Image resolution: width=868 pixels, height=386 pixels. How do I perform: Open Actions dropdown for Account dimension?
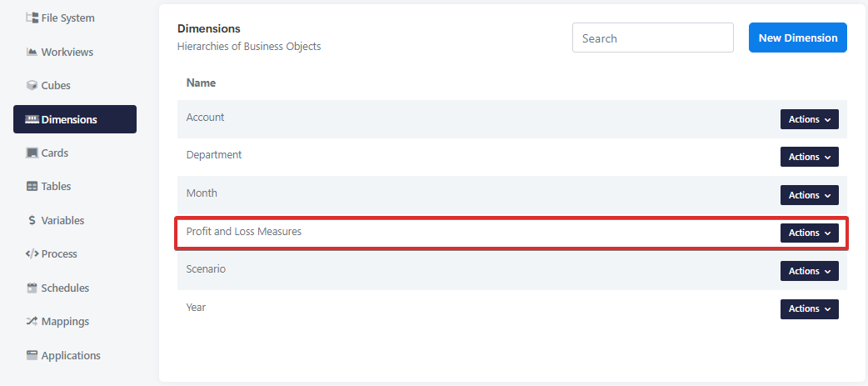click(x=809, y=119)
